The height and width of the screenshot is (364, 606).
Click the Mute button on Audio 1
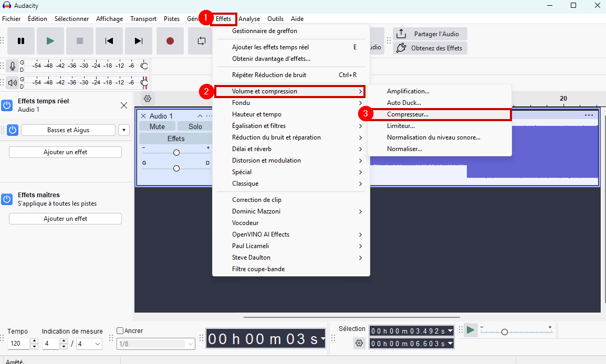[x=157, y=126]
